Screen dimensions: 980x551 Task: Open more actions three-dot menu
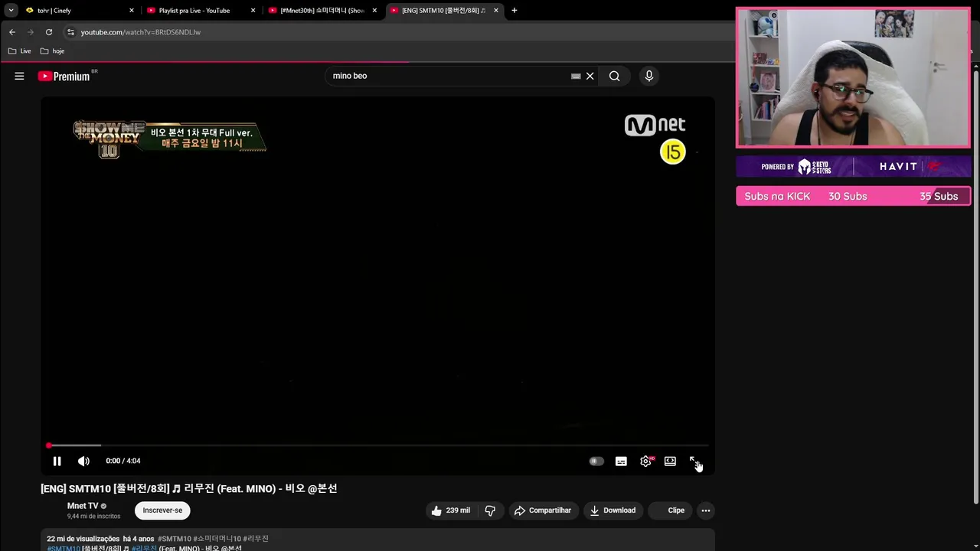click(x=706, y=510)
